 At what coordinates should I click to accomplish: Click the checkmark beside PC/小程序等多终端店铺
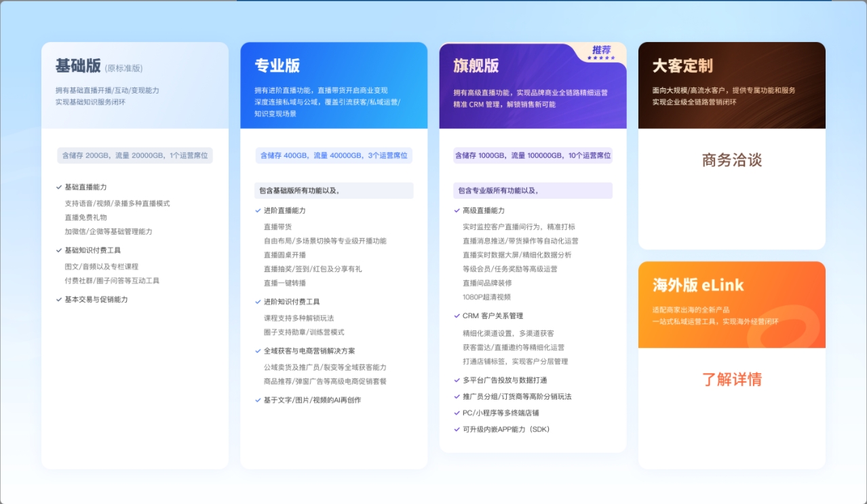click(457, 413)
